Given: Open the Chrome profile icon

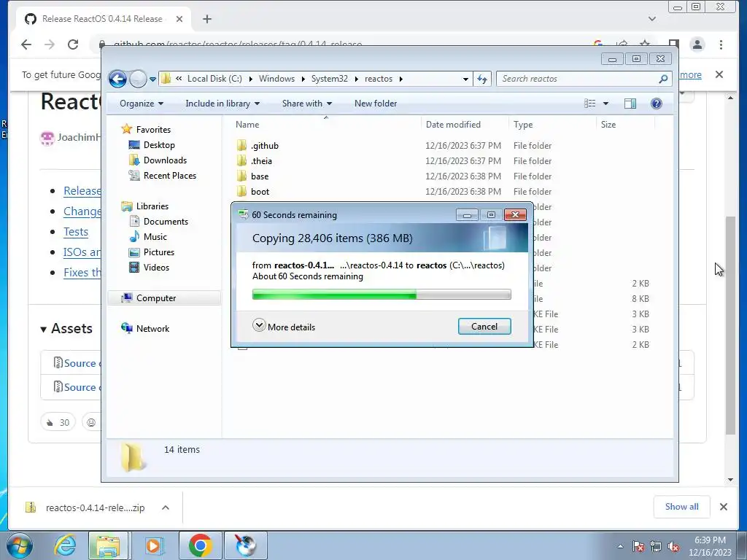Looking at the screenshot, I should (697, 44).
